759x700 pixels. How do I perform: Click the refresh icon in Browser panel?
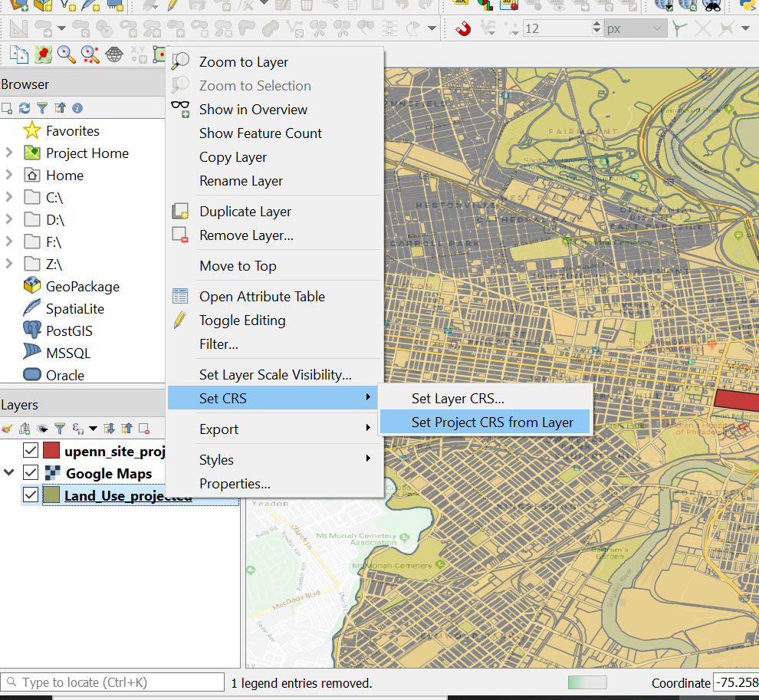25,108
